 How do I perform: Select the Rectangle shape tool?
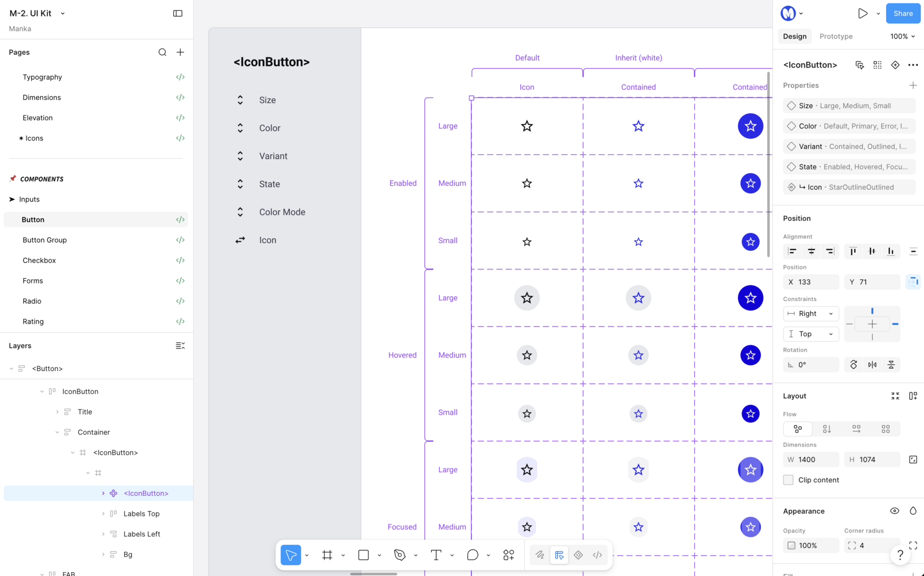tap(364, 555)
